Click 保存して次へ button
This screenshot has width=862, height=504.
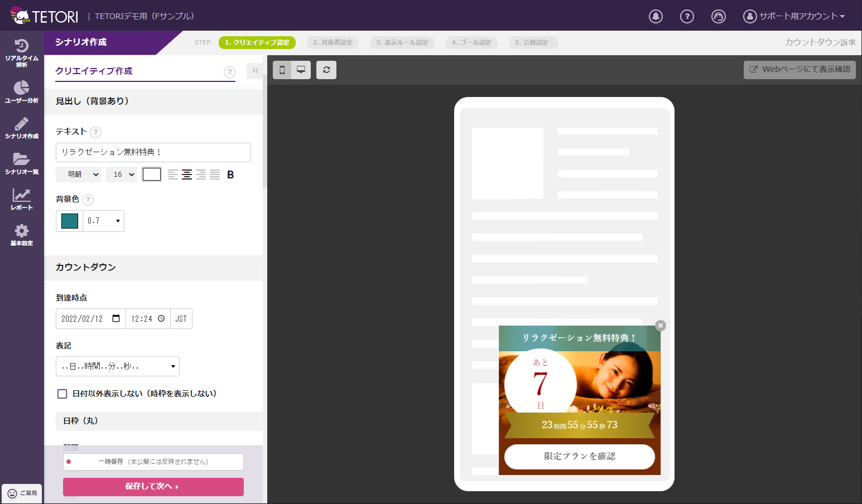[x=153, y=487]
